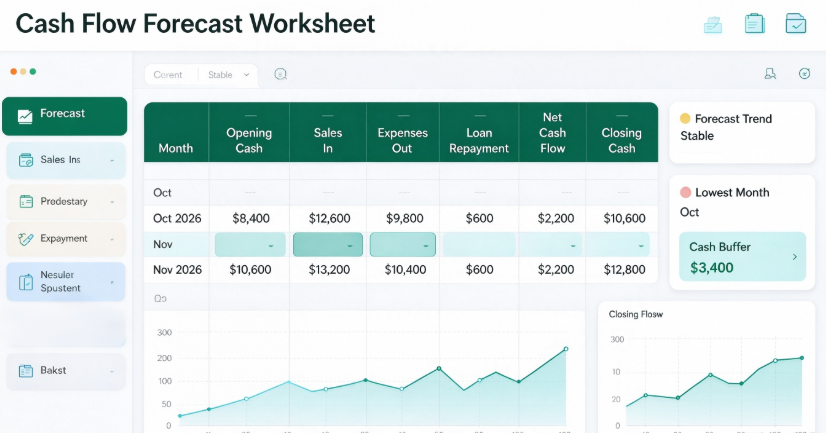Click the last point on Closing Flosw chart
826x433 pixels.
802,358
